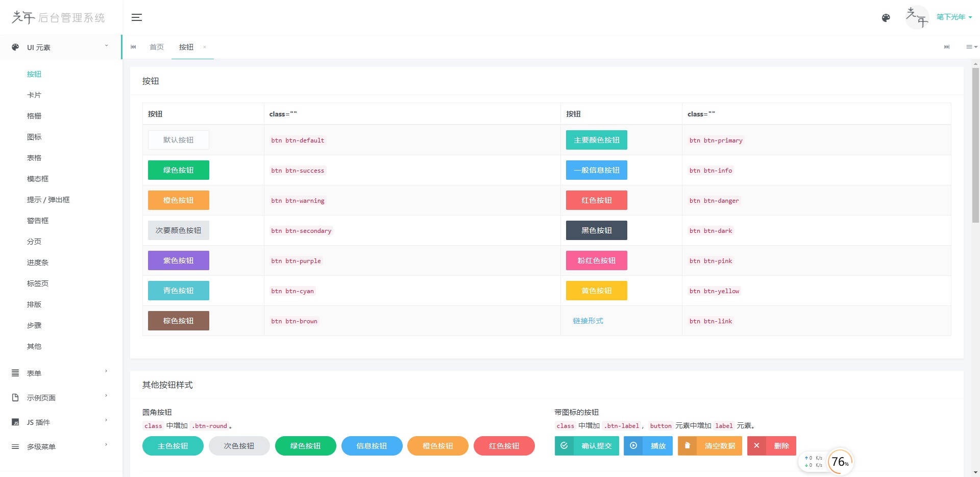Image resolution: width=980 pixels, height=477 pixels.
Task: Toggle the sidebar hamburger menu icon
Action: [x=136, y=17]
